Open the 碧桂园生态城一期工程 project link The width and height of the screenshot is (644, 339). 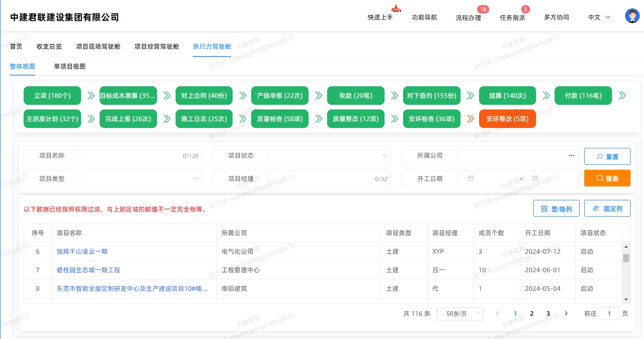pos(88,270)
